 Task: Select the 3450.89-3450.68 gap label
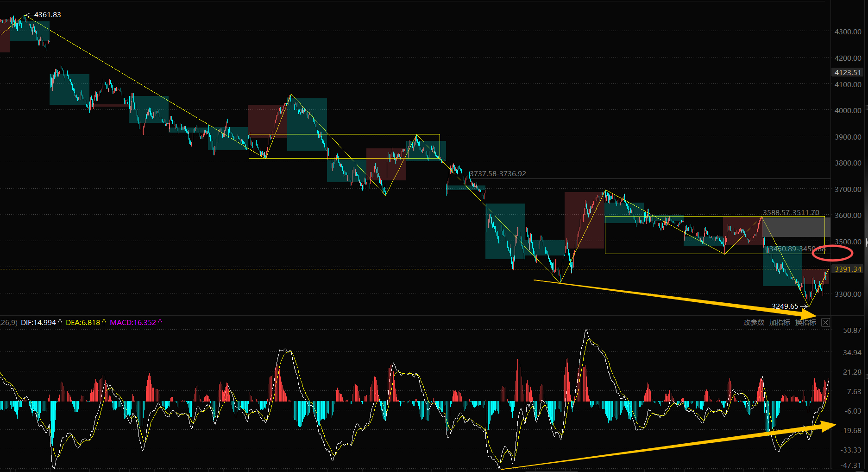pos(798,249)
